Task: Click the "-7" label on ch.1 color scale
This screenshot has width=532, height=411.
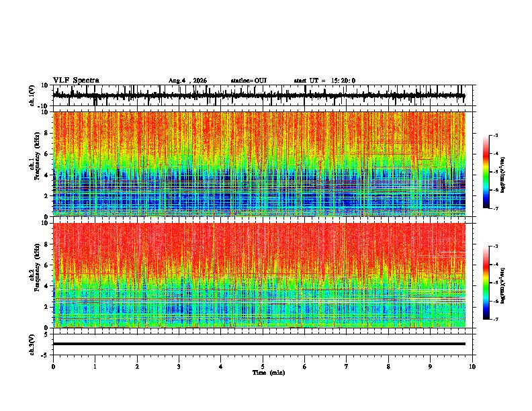Action: pyautogui.click(x=496, y=208)
